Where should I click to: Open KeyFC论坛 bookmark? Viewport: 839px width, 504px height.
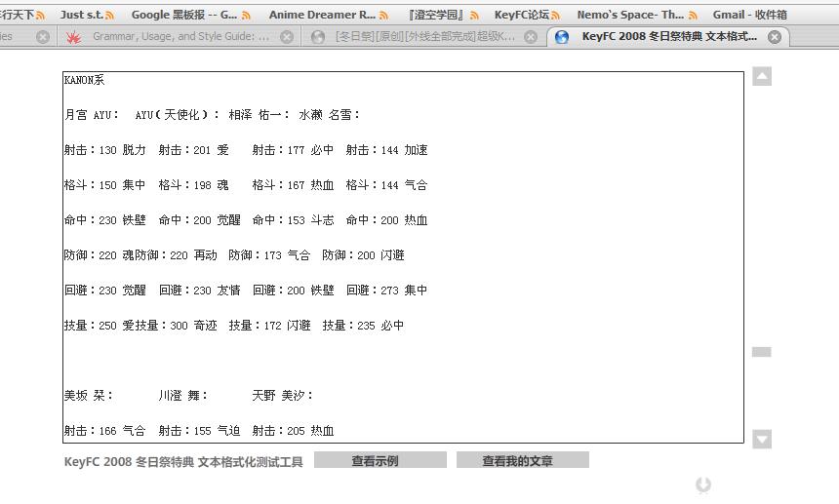point(522,15)
